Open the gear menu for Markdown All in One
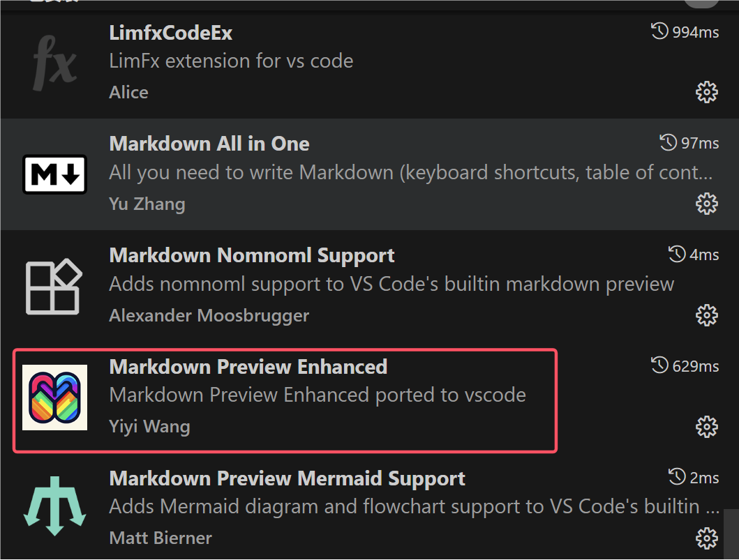Screen dimensions: 739x560 pos(707,204)
